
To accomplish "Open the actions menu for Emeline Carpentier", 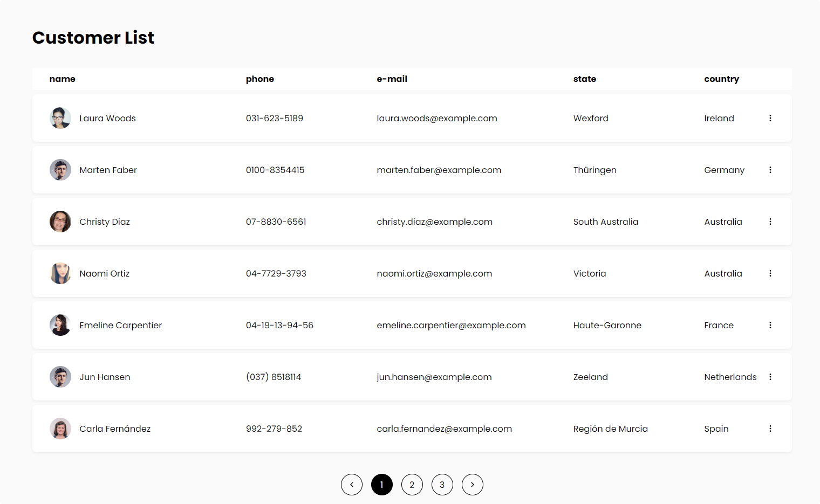I will pyautogui.click(x=770, y=325).
